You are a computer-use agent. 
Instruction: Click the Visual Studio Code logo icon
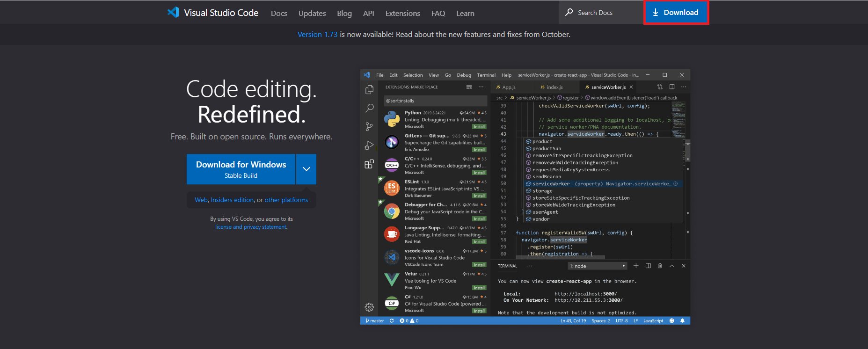[x=173, y=13]
